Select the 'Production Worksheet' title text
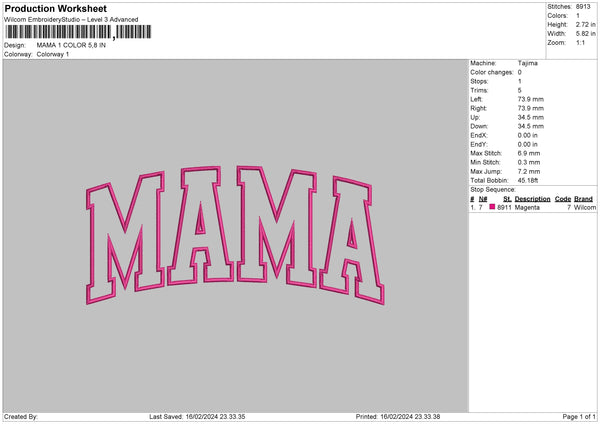Viewport: 600px width, 424px height. pyautogui.click(x=55, y=9)
